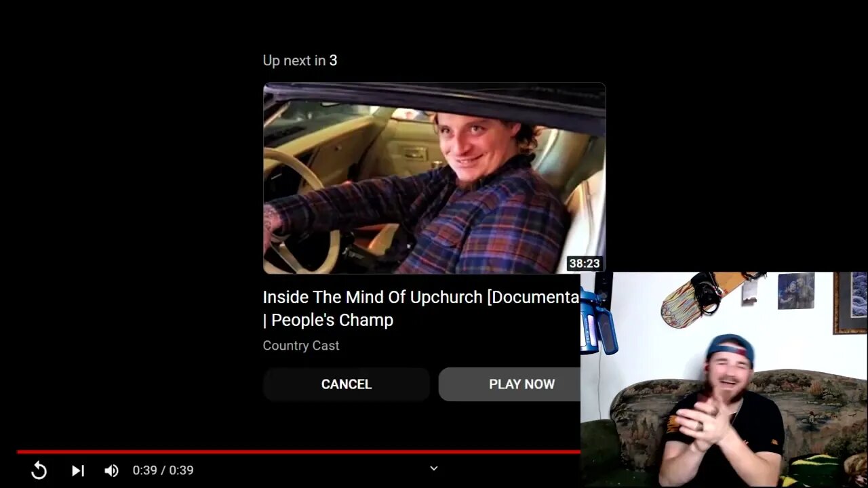
Task: Open the Inside The Mind Of Upchurch title
Action: click(x=421, y=308)
